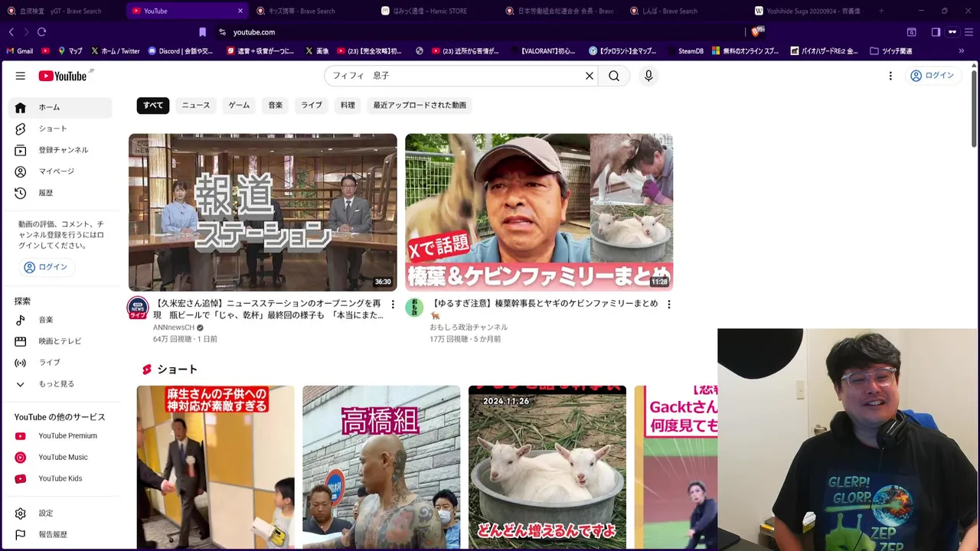The width and height of the screenshot is (980, 551).
Task: Open 音楽 under 探索 in sidebar
Action: 60,320
